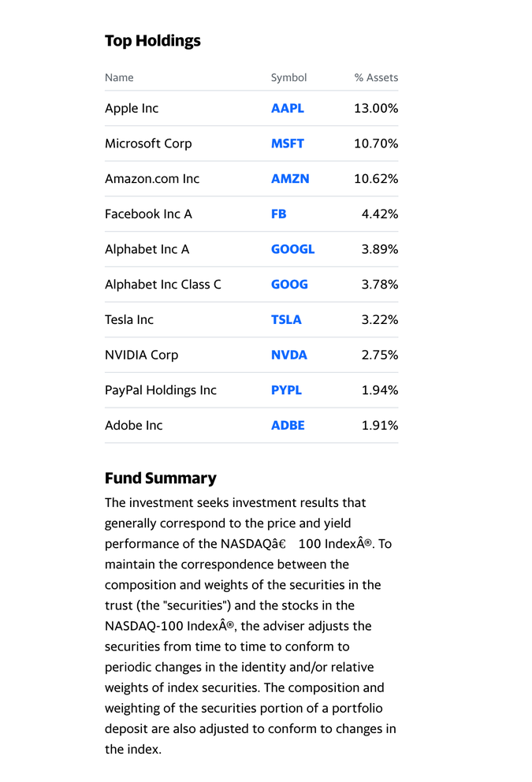Viewport: 532px width, 782px height.
Task: Click the 10.70% assets value for Microsoft
Action: click(376, 143)
